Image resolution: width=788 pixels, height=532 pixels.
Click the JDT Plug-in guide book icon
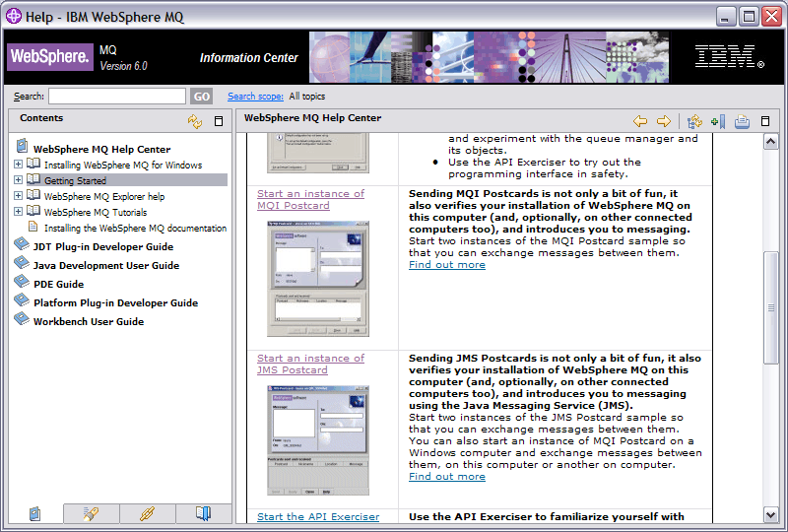tap(22, 244)
